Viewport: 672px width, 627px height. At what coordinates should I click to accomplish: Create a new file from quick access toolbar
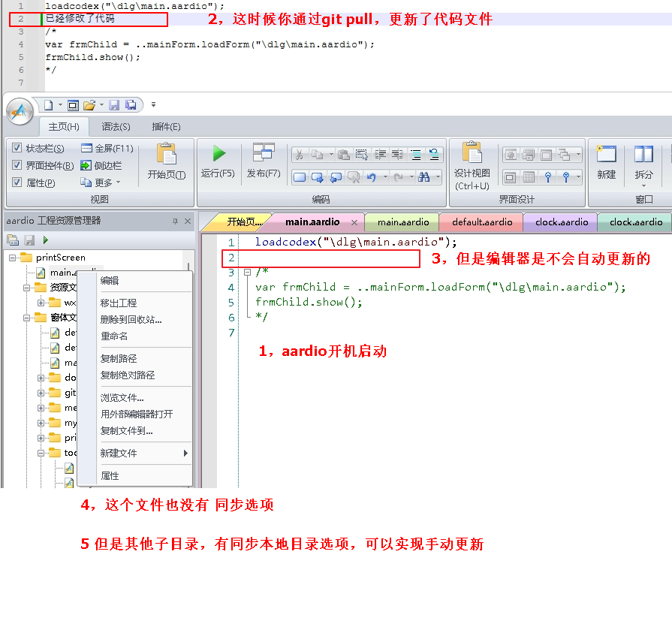pyautogui.click(x=48, y=105)
